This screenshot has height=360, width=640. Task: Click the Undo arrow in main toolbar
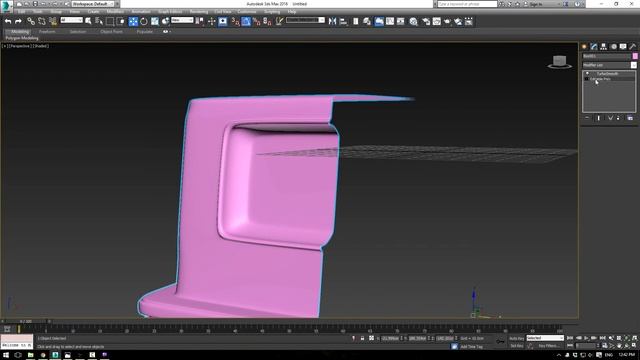8,21
